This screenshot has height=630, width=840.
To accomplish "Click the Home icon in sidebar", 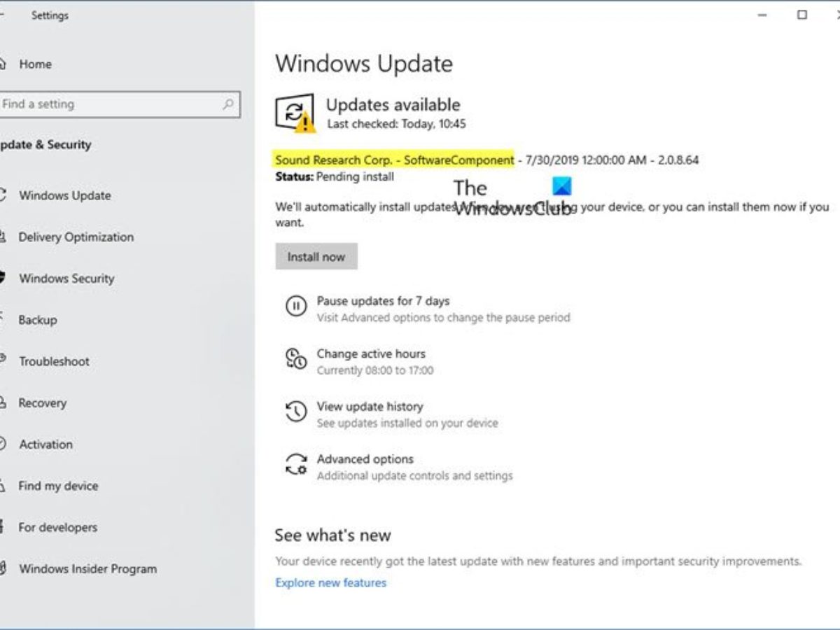I will tap(3, 64).
